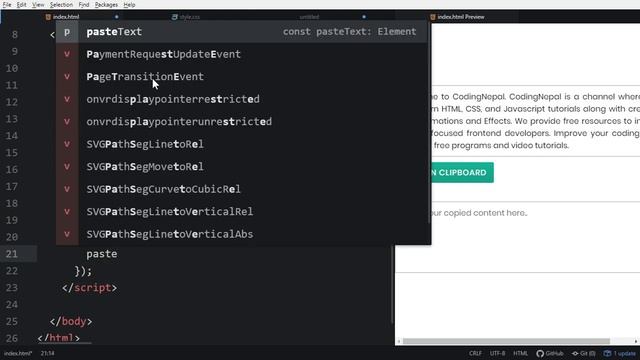
Task: Click modified dot on index.html tab
Action: coord(117,17)
